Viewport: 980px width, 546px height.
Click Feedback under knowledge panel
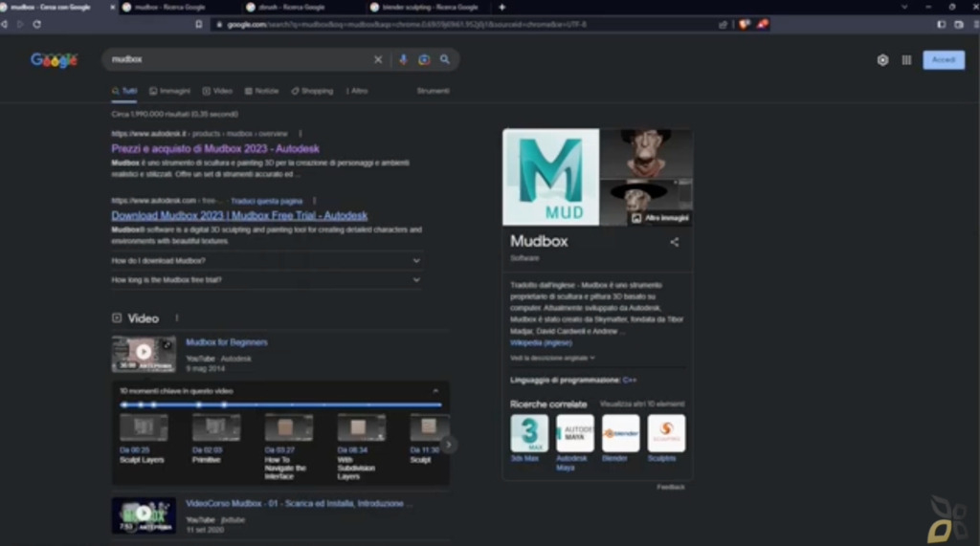point(671,487)
